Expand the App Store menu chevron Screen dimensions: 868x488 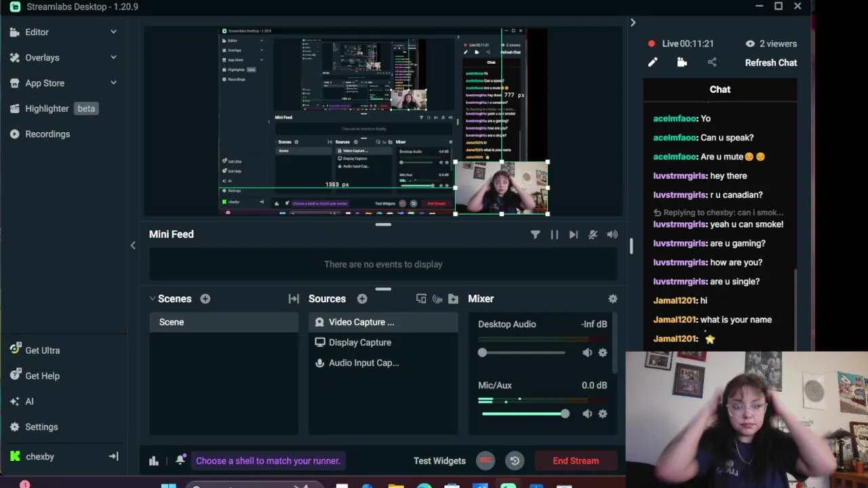coord(113,83)
